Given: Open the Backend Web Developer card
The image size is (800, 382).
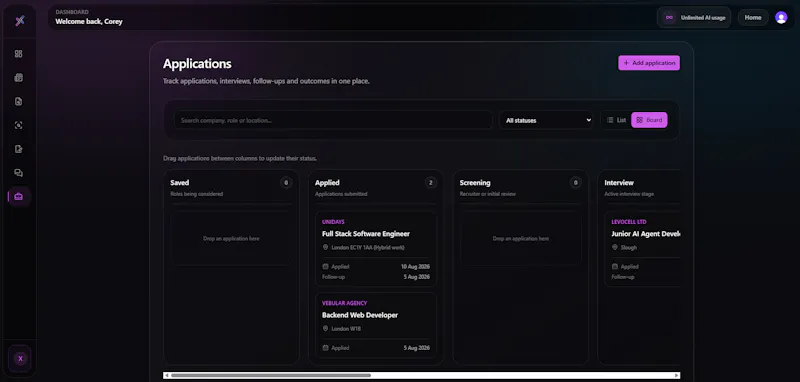Looking at the screenshot, I should (376, 325).
